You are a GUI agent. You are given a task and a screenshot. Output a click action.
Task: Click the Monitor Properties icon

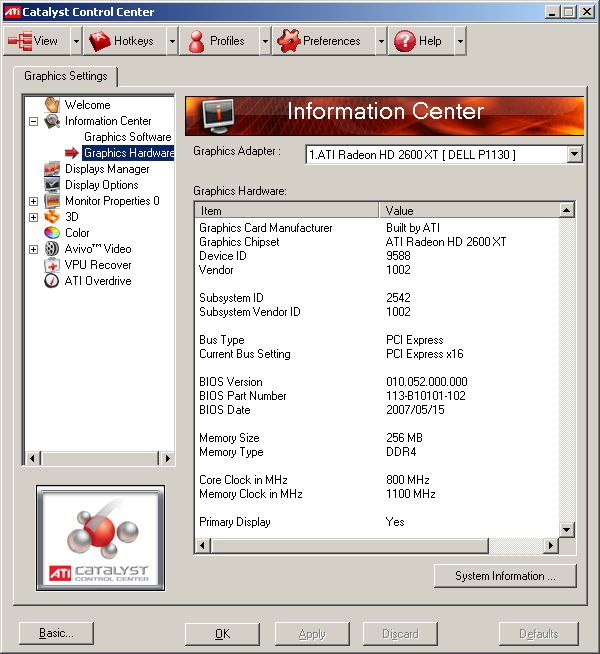click(x=52, y=201)
